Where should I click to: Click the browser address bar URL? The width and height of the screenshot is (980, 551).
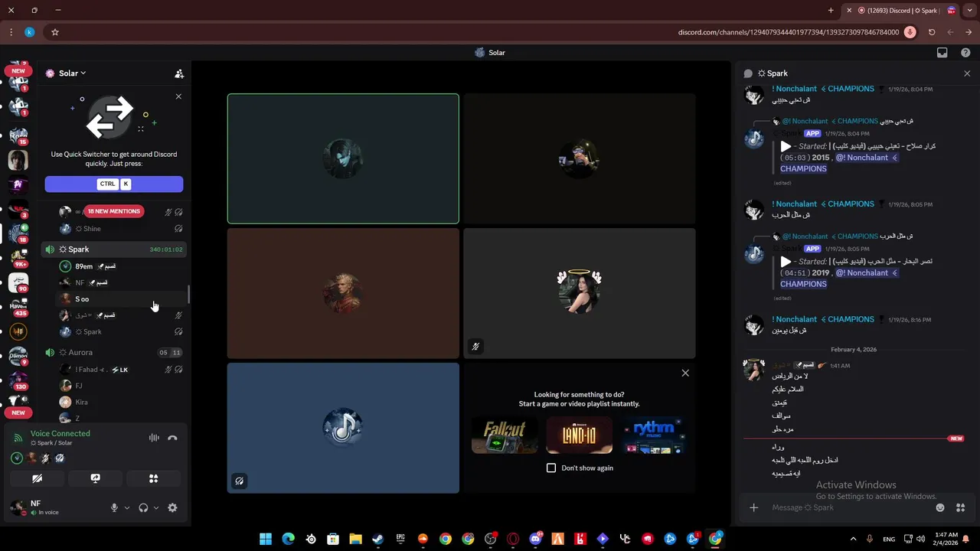(x=789, y=32)
